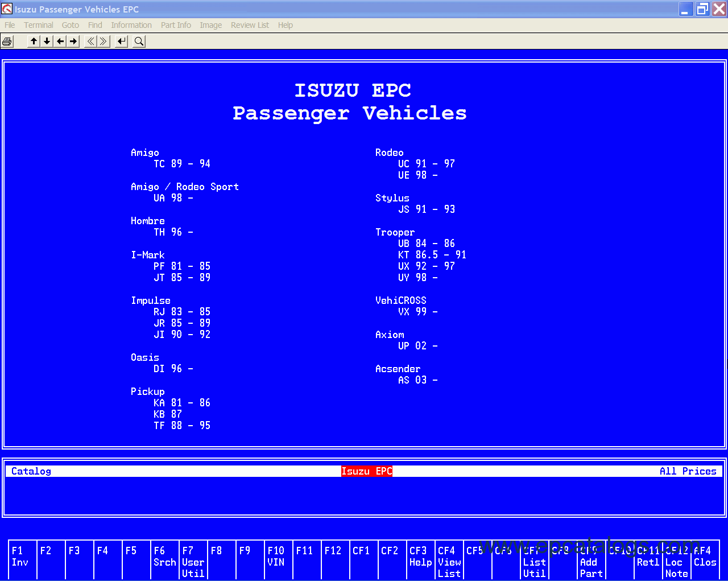Click the up arrow toolbar button
Viewport: 728px width, 581px height.
(34, 41)
